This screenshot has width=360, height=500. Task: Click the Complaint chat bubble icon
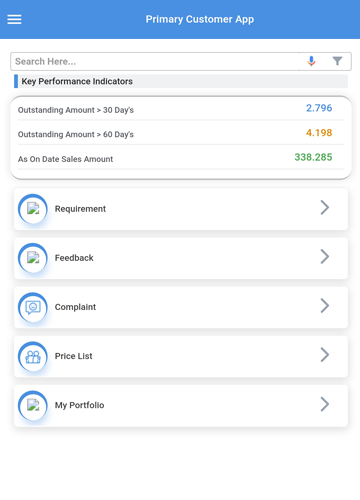coord(33,307)
